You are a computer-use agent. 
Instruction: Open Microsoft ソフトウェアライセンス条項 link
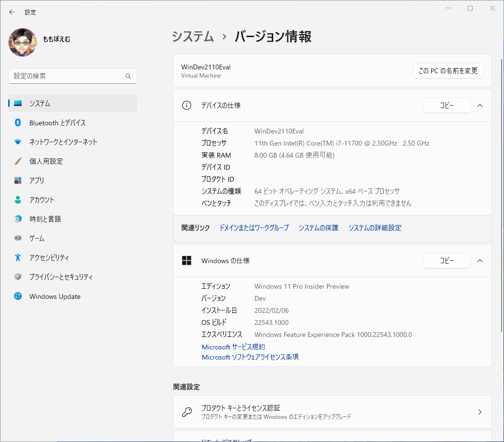pyautogui.click(x=250, y=357)
